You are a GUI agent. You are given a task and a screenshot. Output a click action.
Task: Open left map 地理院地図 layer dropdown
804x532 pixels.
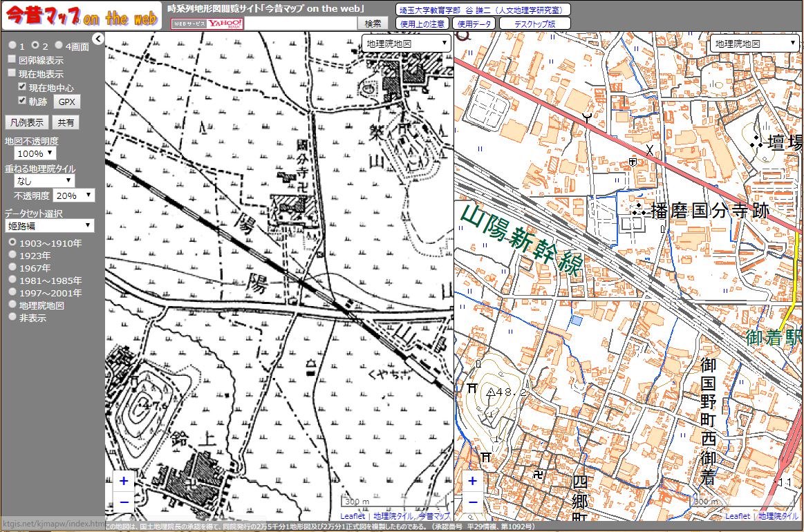coord(406,44)
